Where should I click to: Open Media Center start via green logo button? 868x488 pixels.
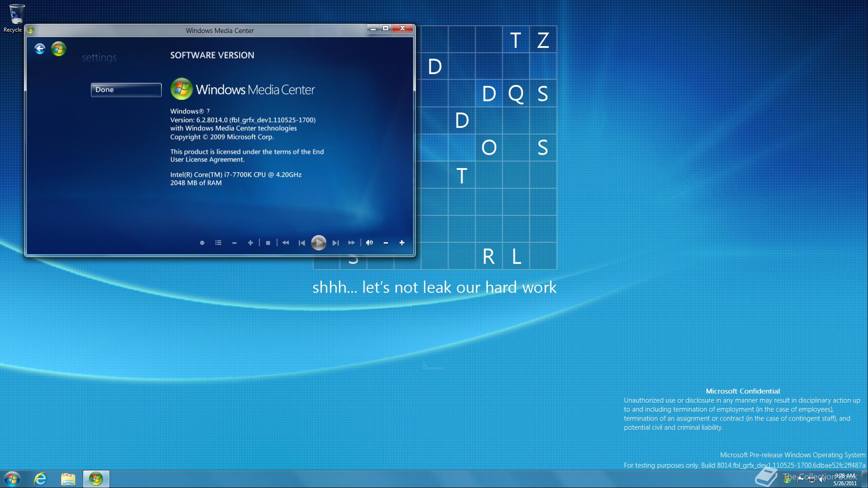[58, 49]
